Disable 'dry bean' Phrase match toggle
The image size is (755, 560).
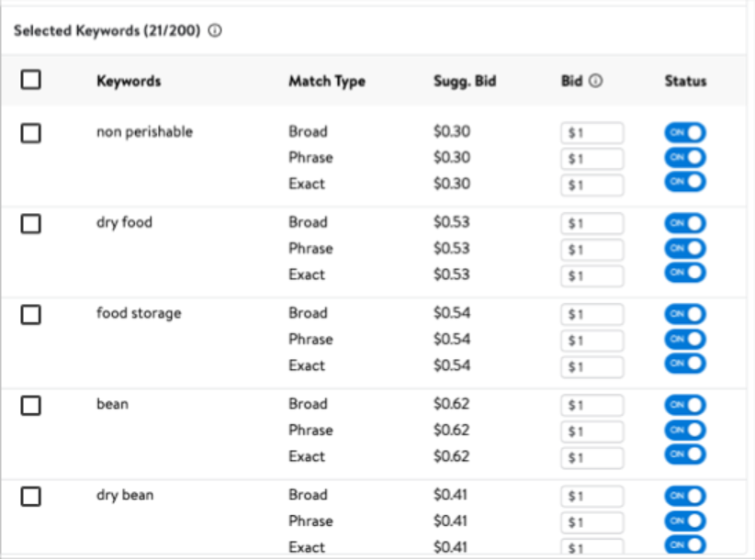(x=685, y=521)
